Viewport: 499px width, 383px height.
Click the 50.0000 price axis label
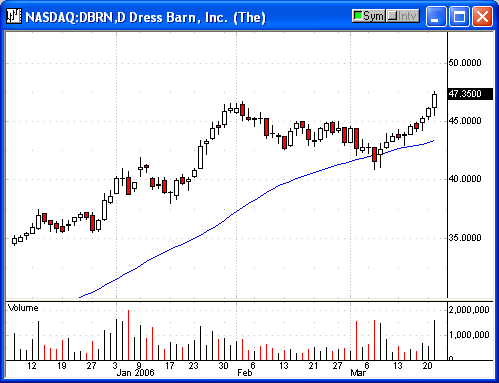[465, 63]
